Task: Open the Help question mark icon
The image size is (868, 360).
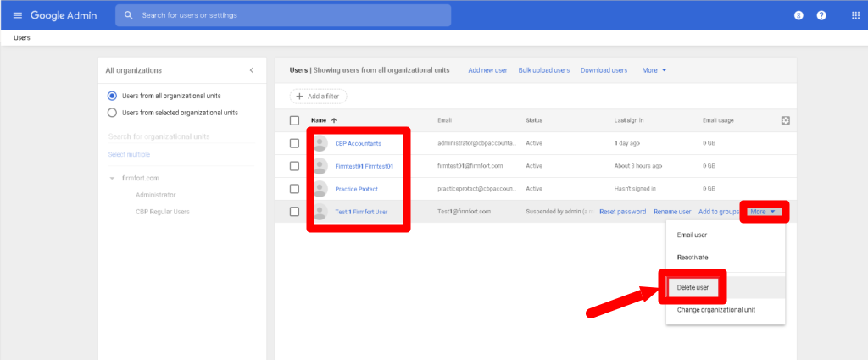Action: click(821, 15)
